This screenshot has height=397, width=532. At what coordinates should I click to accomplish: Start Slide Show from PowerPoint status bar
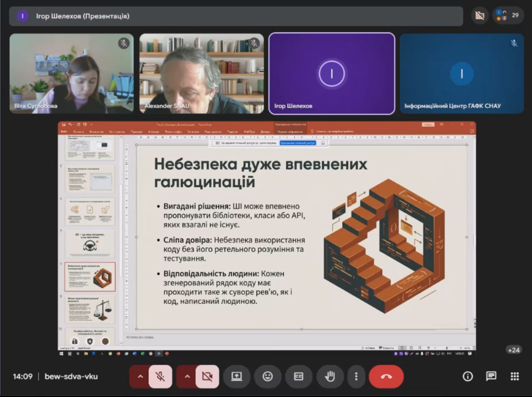[x=428, y=348]
